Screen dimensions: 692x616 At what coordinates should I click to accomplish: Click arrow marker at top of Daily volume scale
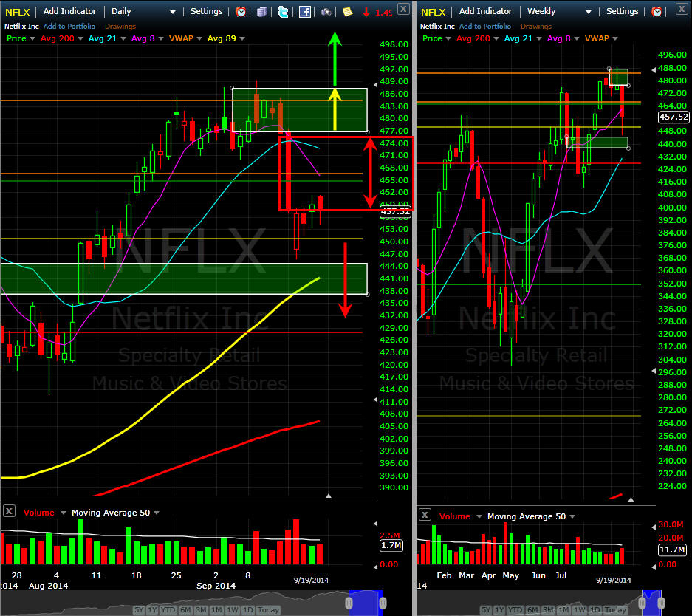376,524
